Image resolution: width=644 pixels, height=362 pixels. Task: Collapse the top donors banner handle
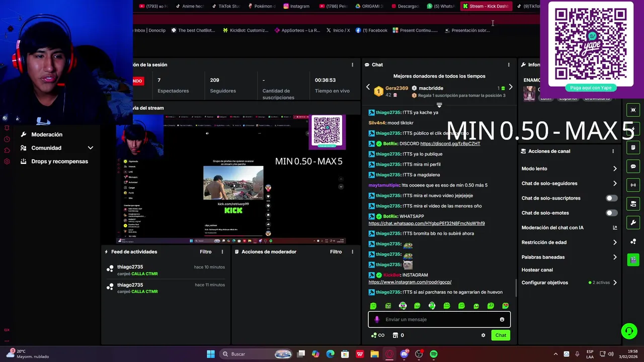tap(439, 105)
